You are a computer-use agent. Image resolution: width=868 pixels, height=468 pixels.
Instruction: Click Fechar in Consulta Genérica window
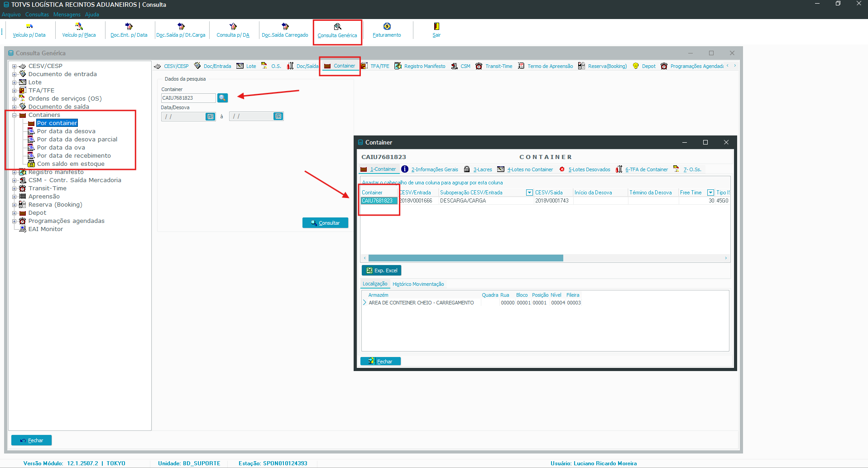[31, 440]
